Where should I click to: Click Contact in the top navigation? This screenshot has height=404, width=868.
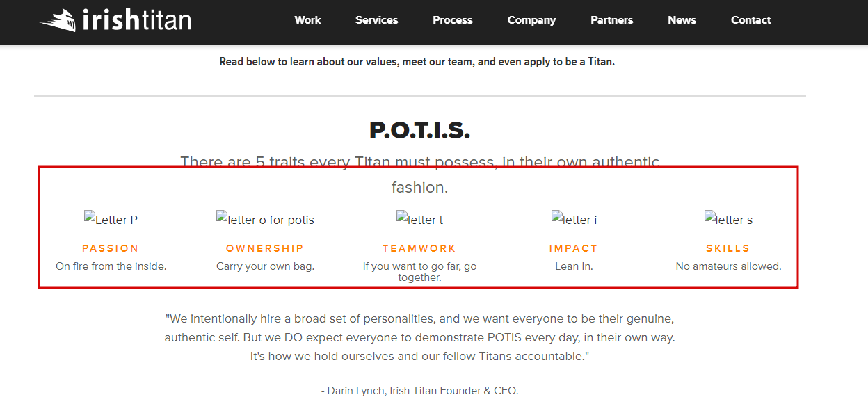[x=750, y=20]
